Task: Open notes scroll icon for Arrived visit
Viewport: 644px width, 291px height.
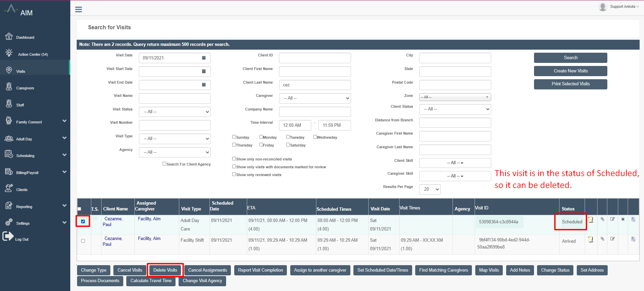Action: click(591, 239)
